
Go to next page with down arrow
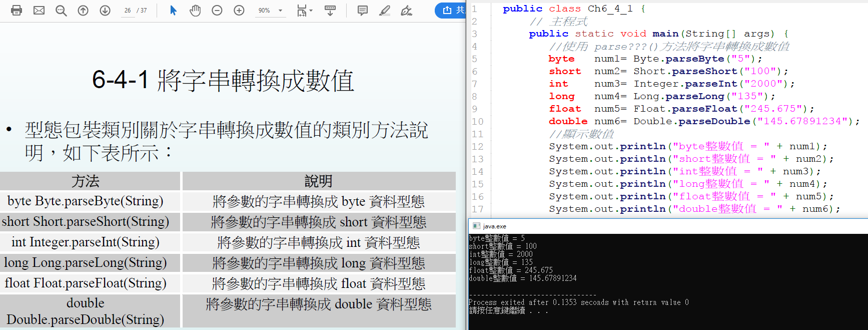(x=105, y=11)
